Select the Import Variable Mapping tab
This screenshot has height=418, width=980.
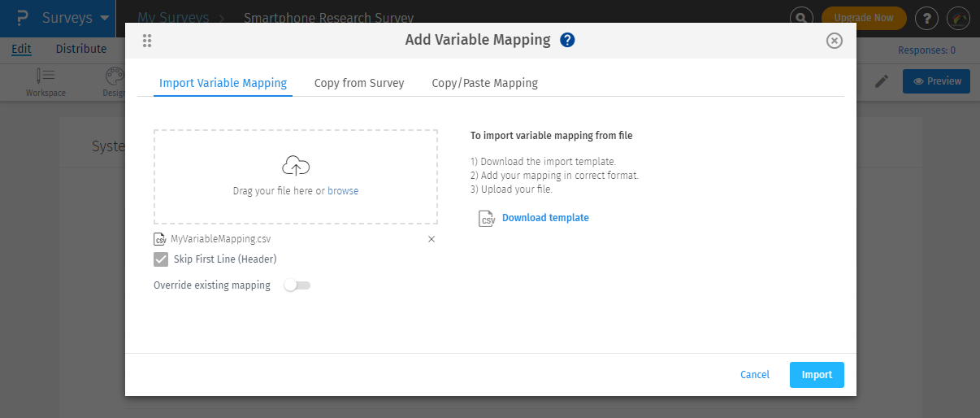click(x=223, y=83)
